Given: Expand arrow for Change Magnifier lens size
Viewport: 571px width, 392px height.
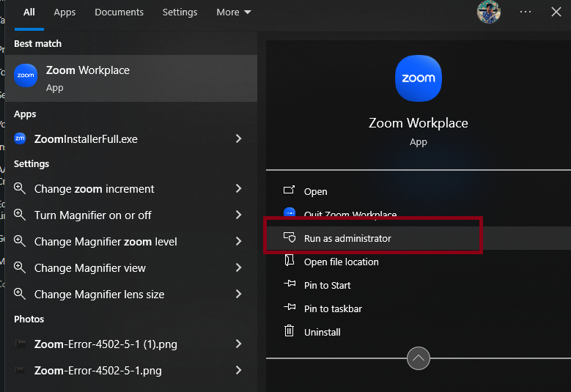Looking at the screenshot, I should [x=238, y=294].
